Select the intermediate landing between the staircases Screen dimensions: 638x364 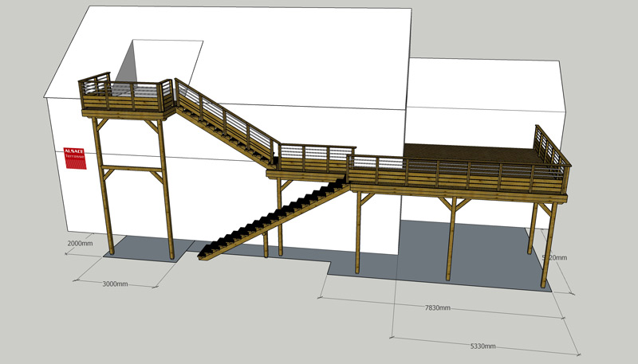[x=311, y=163]
